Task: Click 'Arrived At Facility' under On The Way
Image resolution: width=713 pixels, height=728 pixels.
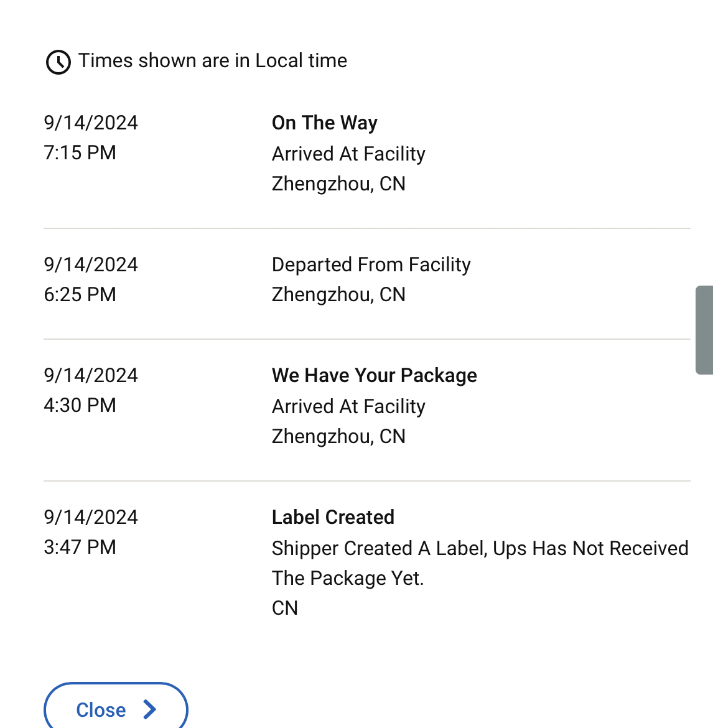Action: tap(348, 154)
